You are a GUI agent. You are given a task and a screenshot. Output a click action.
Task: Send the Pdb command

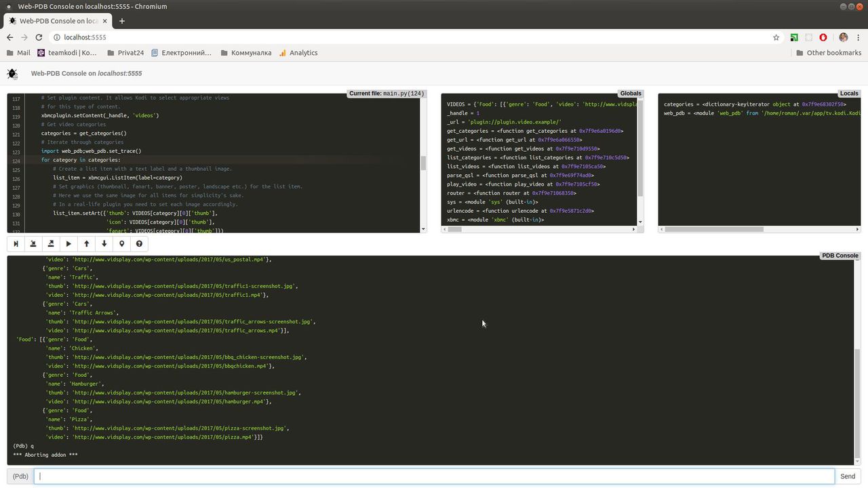tap(848, 476)
